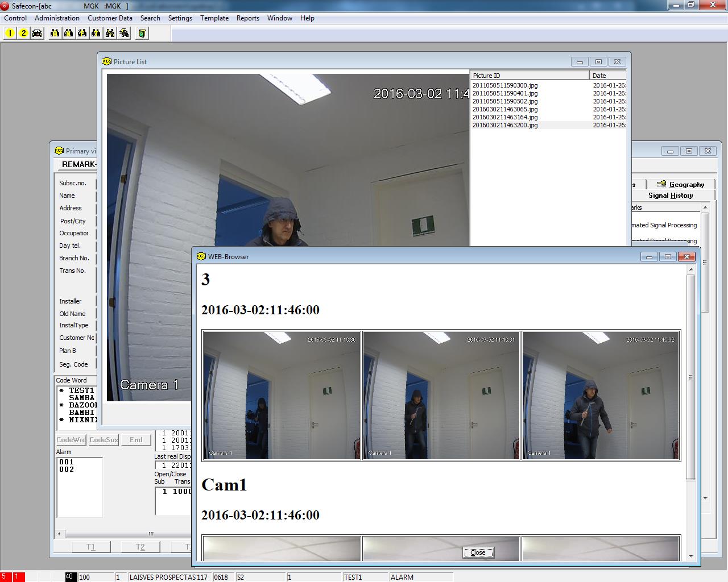Click the binoculars icon with lightning bolt
Screen dimensions: 728x582
tap(124, 33)
